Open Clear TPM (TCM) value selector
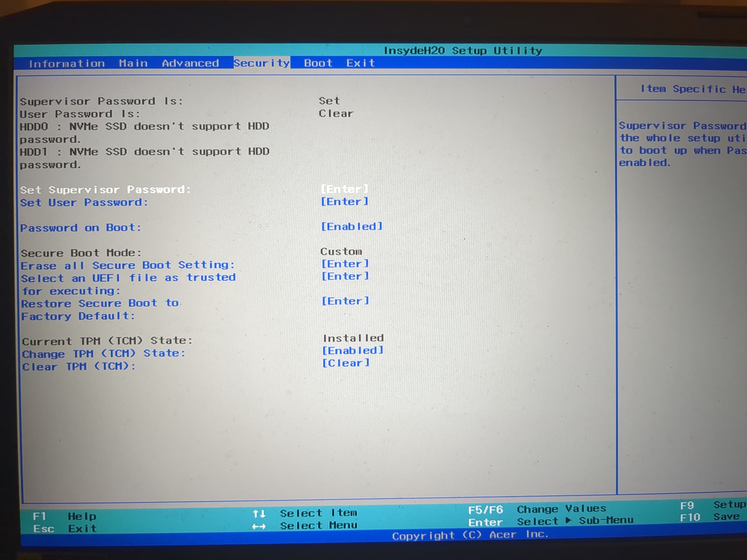The image size is (747, 560). click(345, 363)
